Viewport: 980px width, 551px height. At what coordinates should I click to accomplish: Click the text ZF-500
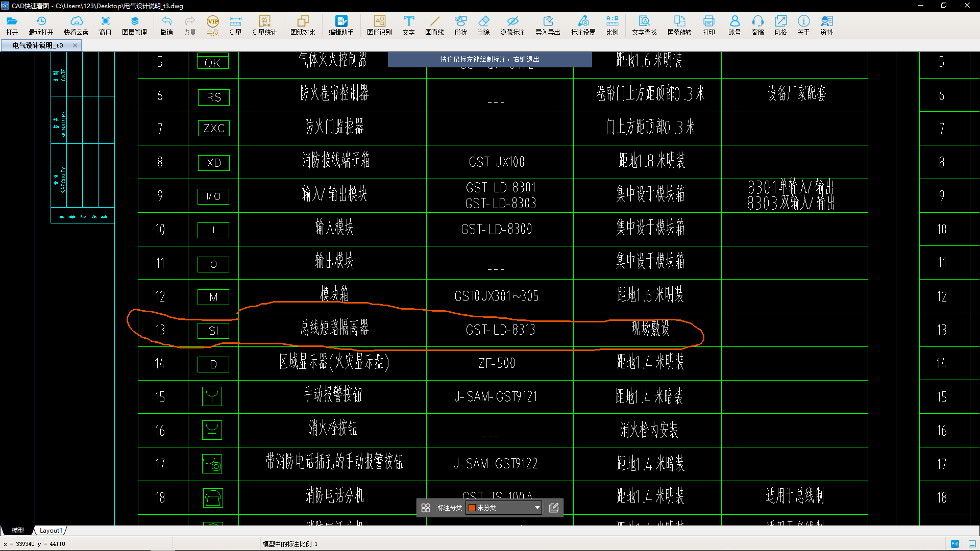tap(497, 363)
